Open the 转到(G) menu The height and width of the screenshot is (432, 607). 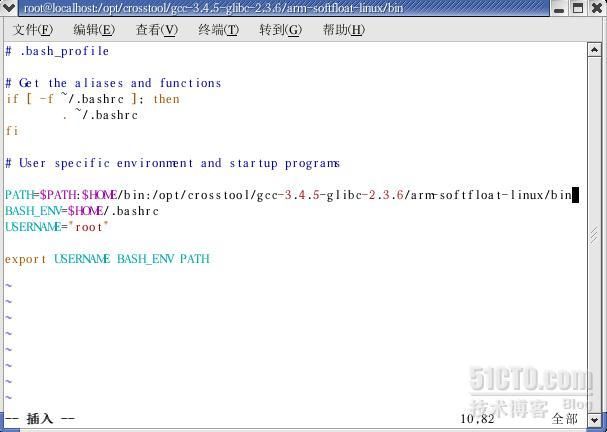click(x=280, y=30)
